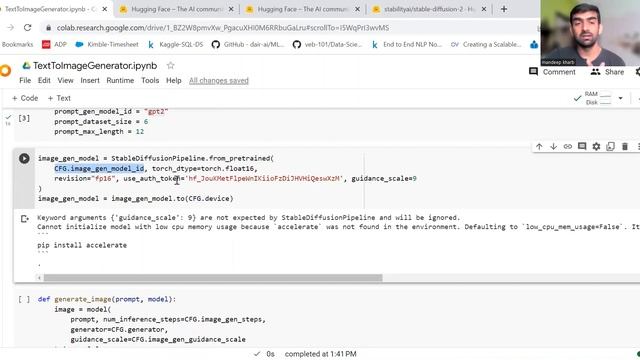Viewport: 640px width, 360px height.
Task: Open the Tools menu
Action: pyautogui.click(x=150, y=80)
